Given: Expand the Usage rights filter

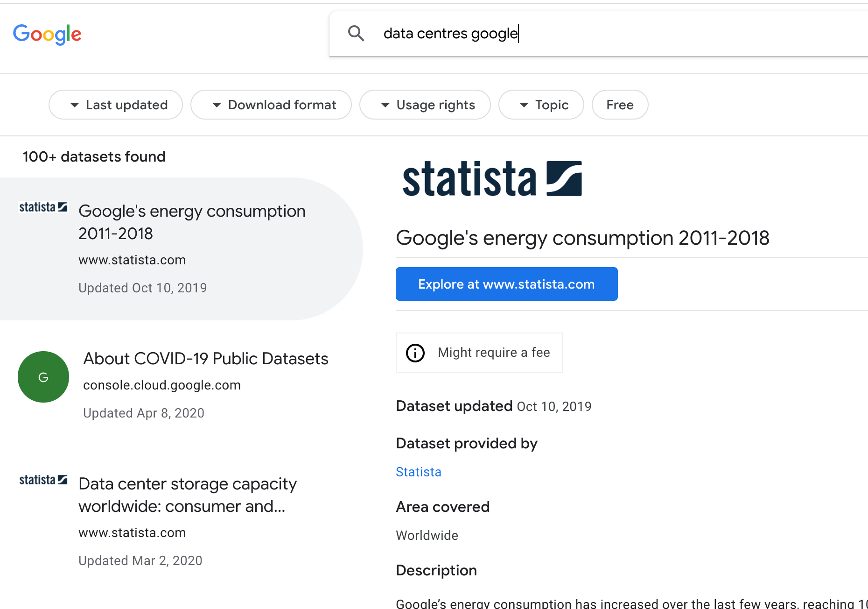Looking at the screenshot, I should tap(425, 105).
